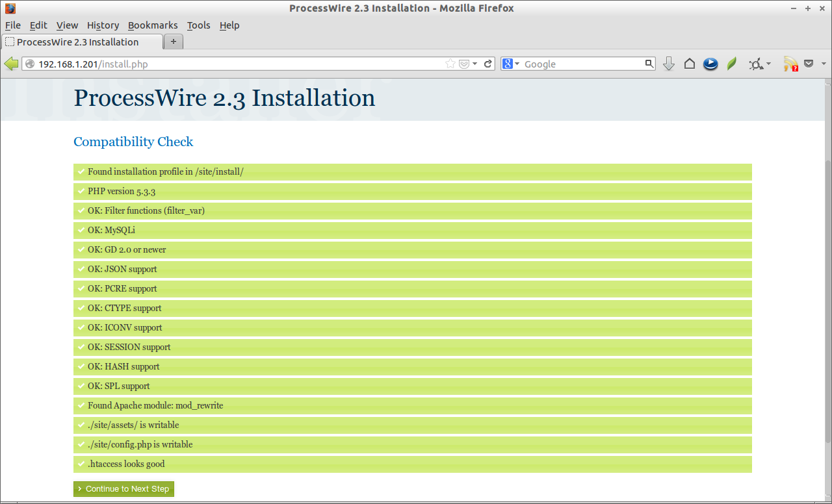Click 'Found installation profile in /site/install/' row
Screen dimensions: 832x504
[413, 171]
